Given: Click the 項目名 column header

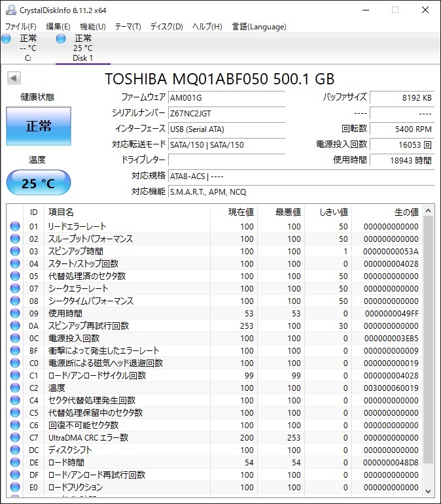Looking at the screenshot, I should [62, 212].
